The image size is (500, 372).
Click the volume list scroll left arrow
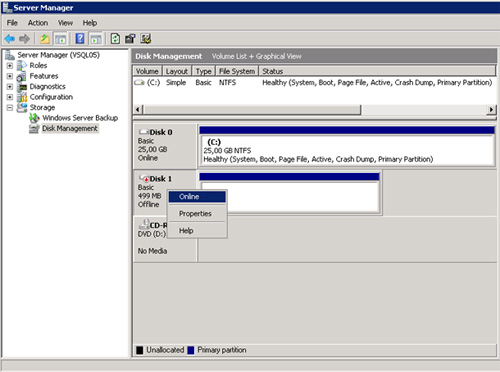(138, 109)
